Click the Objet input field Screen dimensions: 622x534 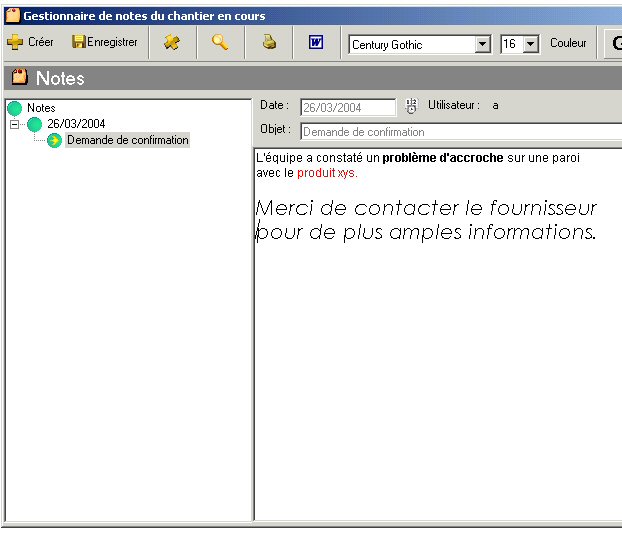coord(461,132)
